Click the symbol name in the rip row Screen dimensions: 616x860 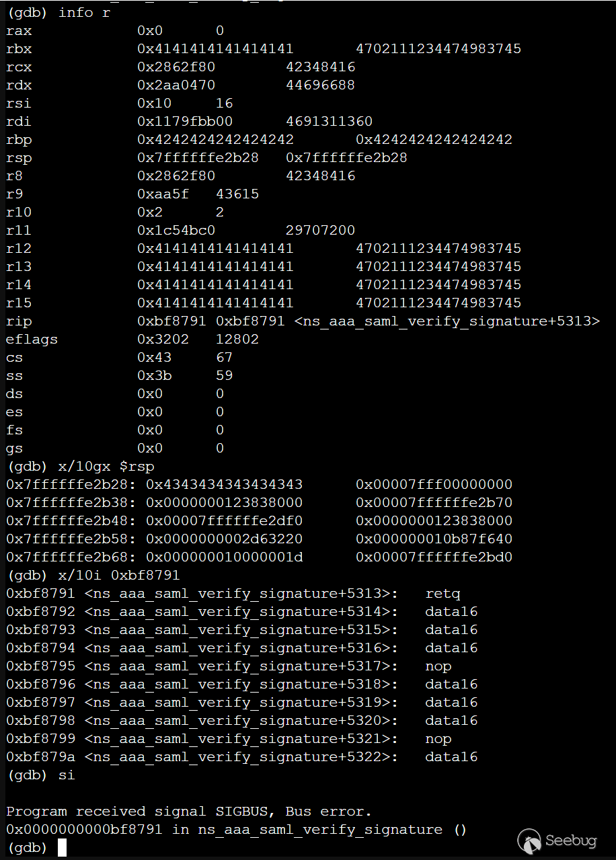coord(447,321)
